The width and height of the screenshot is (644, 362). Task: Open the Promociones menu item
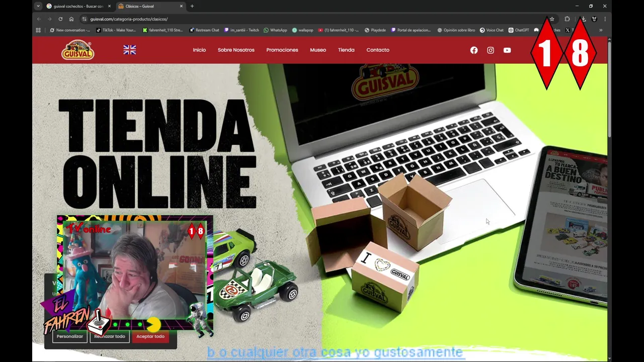282,50
